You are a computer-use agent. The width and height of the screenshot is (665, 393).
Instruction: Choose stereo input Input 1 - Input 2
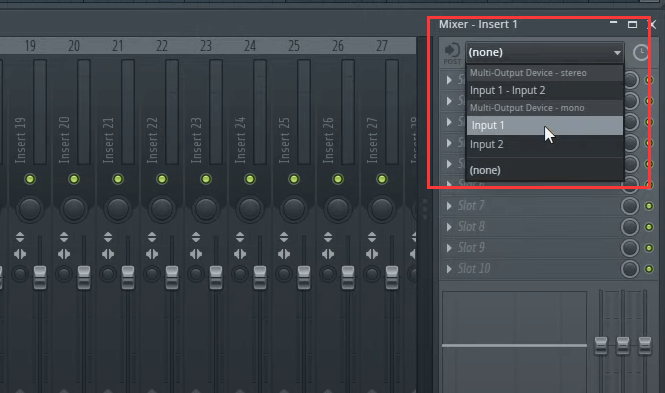coord(545,90)
